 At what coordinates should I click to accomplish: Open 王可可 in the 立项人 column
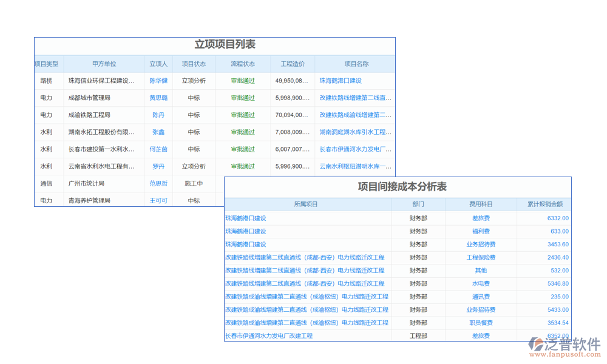pyautogui.click(x=158, y=200)
